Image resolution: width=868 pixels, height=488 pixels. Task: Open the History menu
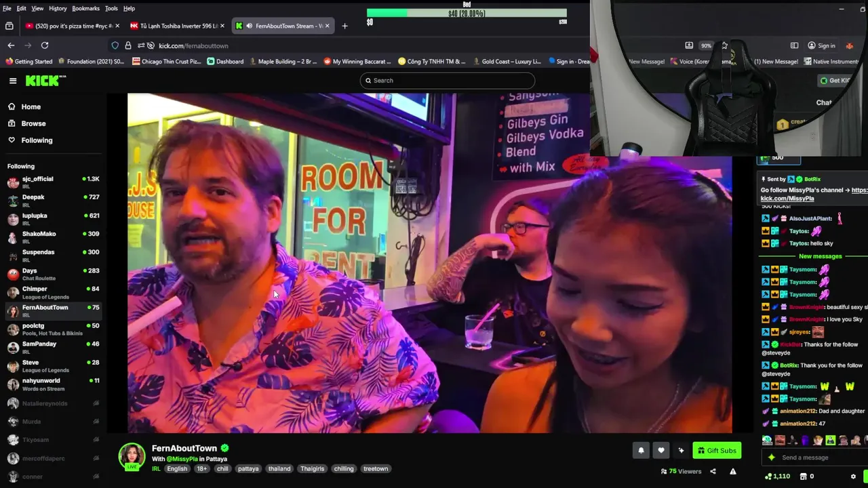(58, 8)
